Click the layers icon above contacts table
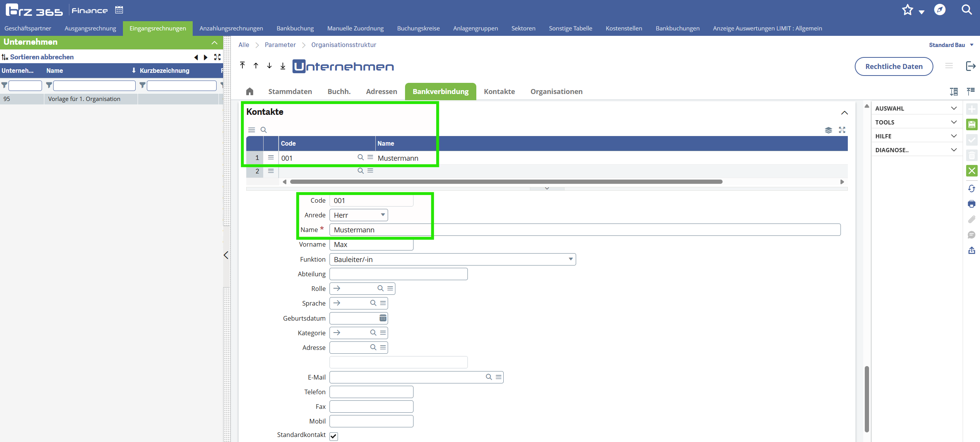 coord(828,130)
